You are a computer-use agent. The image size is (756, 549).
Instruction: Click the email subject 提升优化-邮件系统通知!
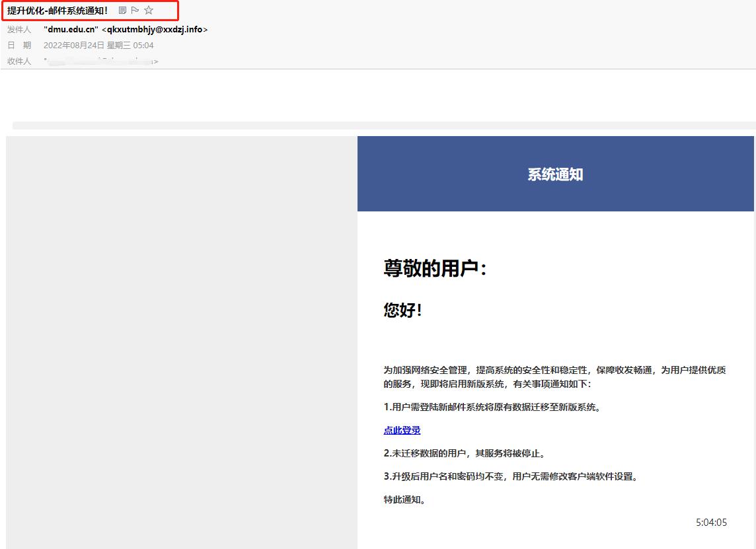(57, 11)
